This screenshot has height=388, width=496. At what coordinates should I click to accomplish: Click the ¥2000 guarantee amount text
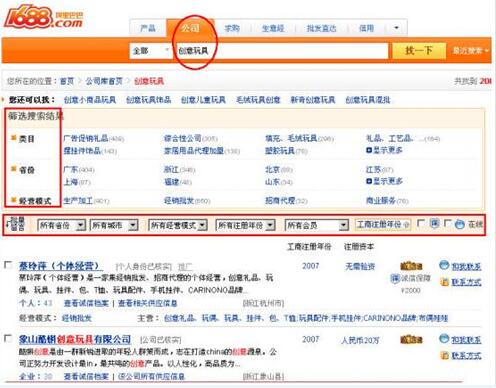tap(411, 290)
